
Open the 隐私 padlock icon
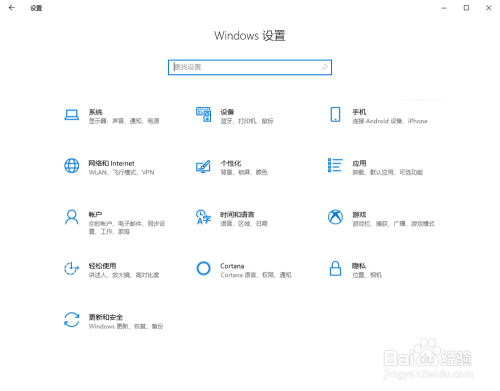(x=335, y=268)
